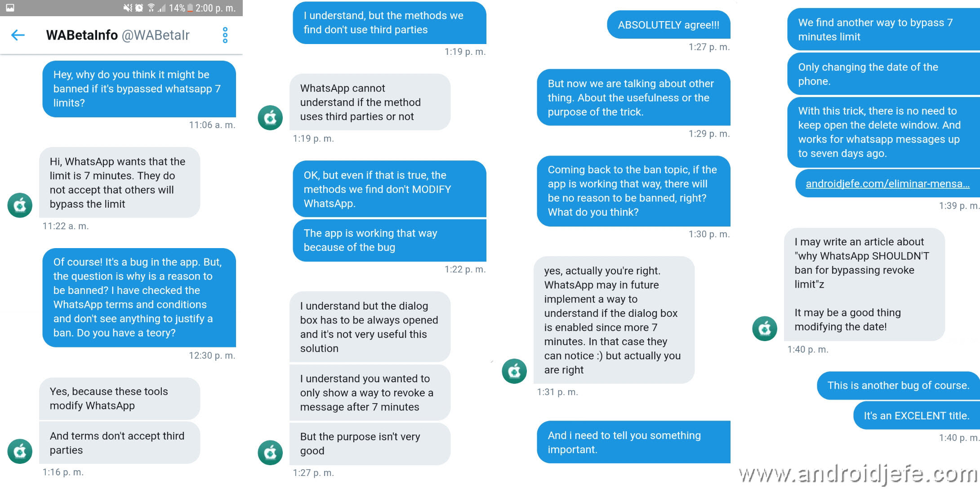Viewport: 980px width, 489px height.
Task: Tap avatar beside 'But the purpose isn't very good'
Action: pos(270,453)
